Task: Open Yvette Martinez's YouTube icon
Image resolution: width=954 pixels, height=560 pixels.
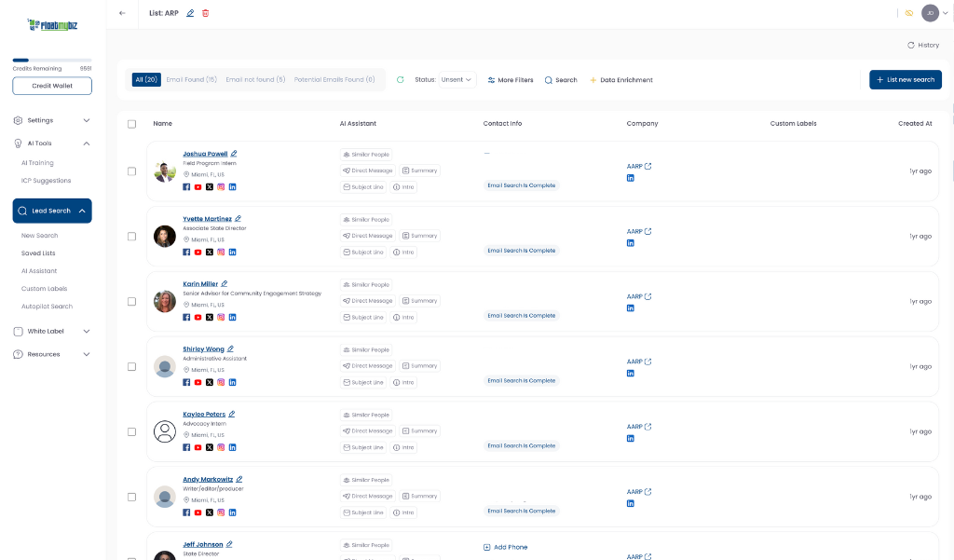Action: coord(198,253)
